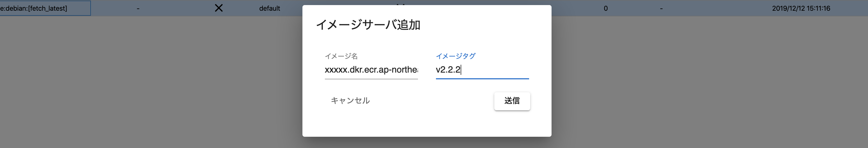Viewport: 868px width, 148px height.
Task: Click the blue イメージタグ field label
Action: (456, 56)
